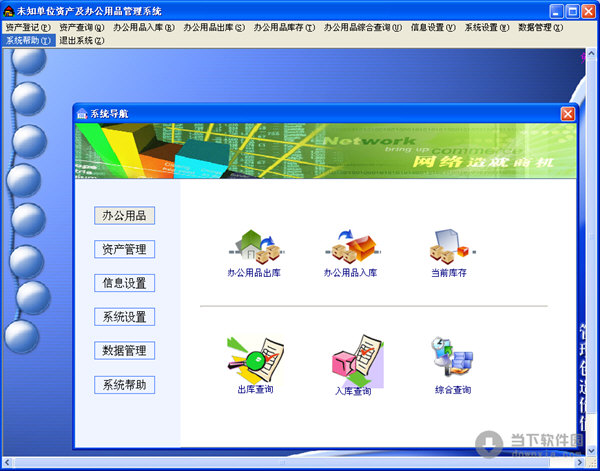This screenshot has width=600, height=471.
Task: Open the 办公用品入库 box icon
Action: click(x=354, y=247)
